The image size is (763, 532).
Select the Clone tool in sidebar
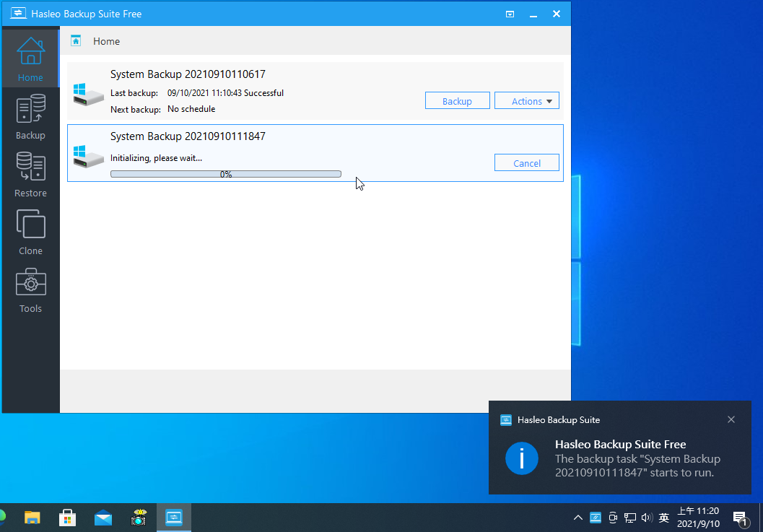(x=30, y=232)
